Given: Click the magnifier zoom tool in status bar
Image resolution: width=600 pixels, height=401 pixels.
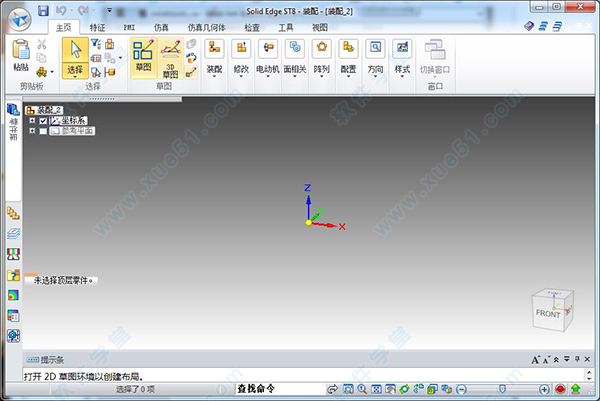Looking at the screenshot, I should (x=362, y=390).
